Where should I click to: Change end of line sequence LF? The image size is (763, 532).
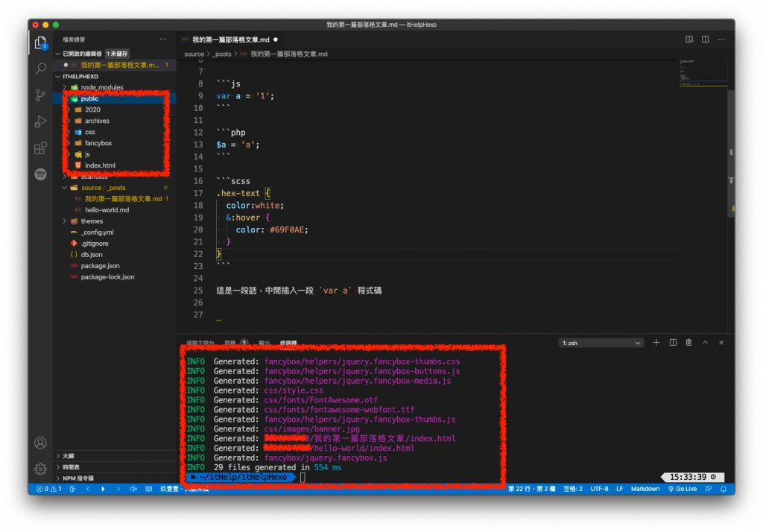pyautogui.click(x=619, y=490)
